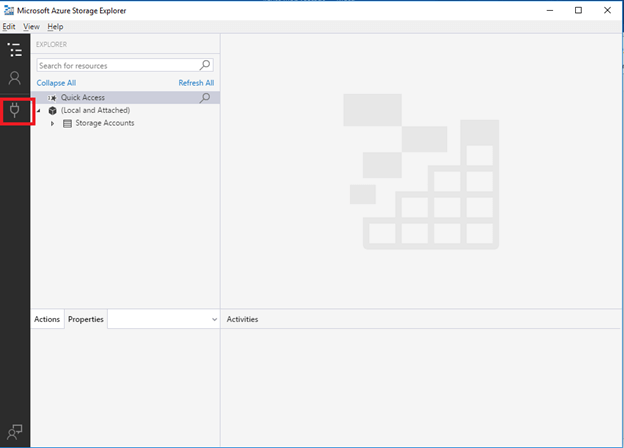Open the dropdown beside the Properties tab

(214, 319)
